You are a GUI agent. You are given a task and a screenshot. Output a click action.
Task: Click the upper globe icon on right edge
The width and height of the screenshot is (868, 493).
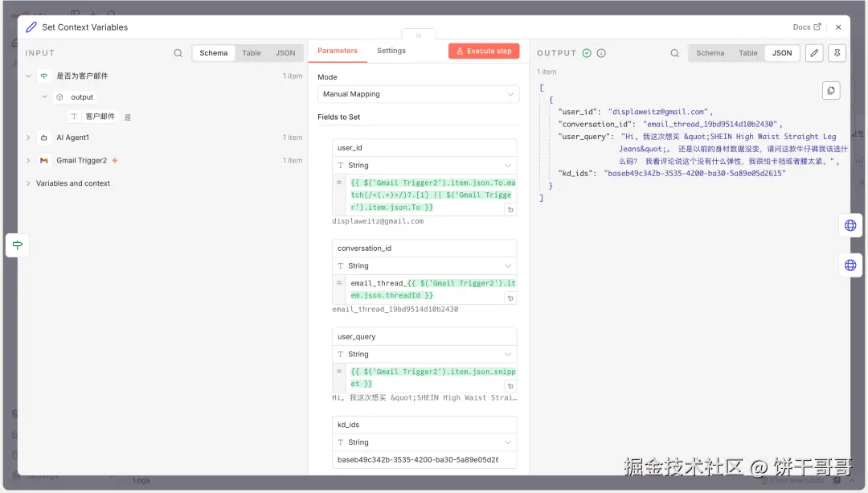pyautogui.click(x=850, y=225)
